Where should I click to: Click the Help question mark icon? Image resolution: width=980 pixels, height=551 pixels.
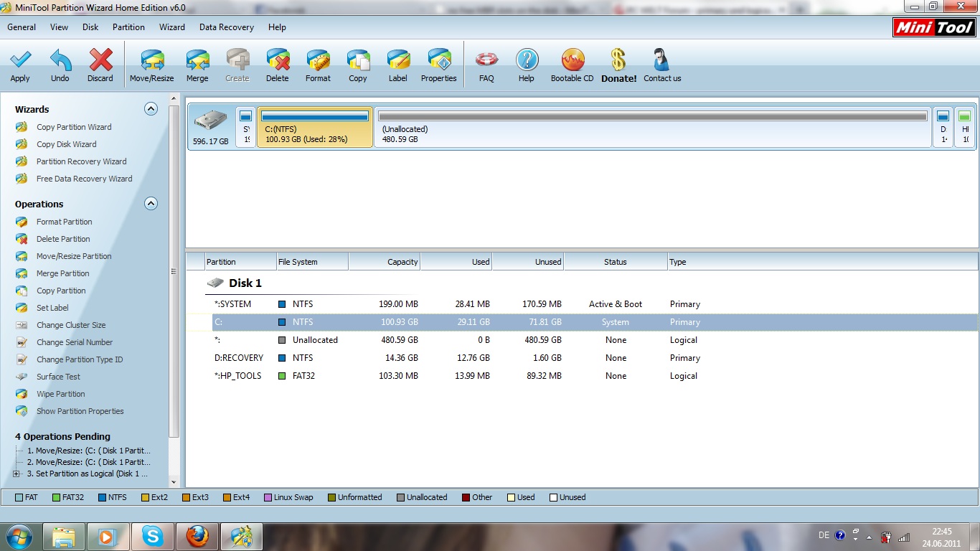(x=527, y=60)
